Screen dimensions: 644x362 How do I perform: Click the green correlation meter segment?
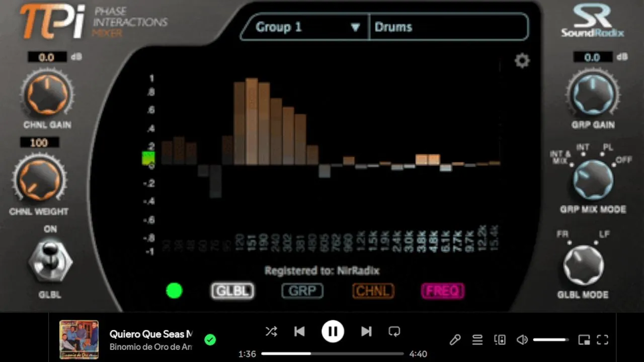(148, 158)
